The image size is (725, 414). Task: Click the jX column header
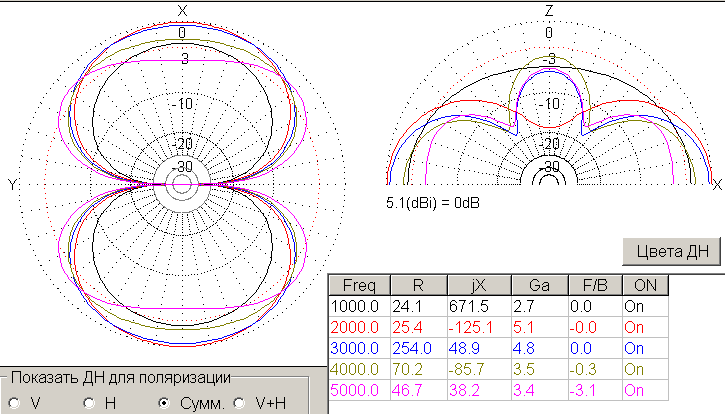tap(480, 284)
